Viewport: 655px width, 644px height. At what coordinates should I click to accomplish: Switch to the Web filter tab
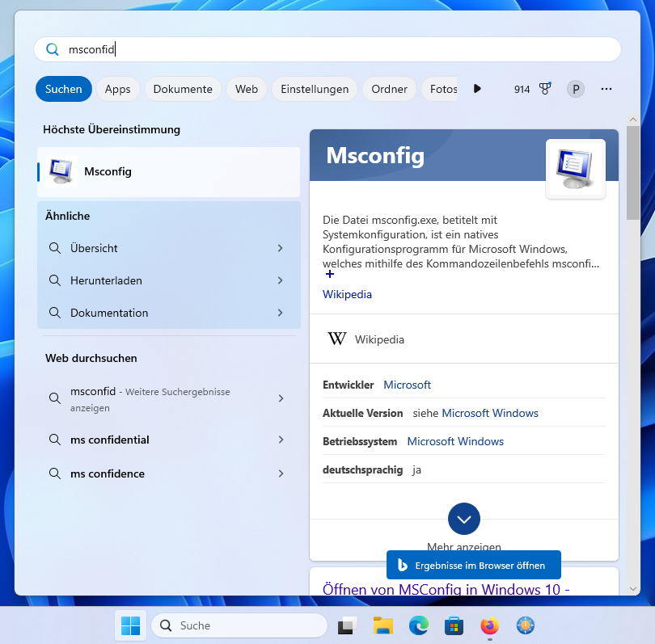(x=247, y=89)
